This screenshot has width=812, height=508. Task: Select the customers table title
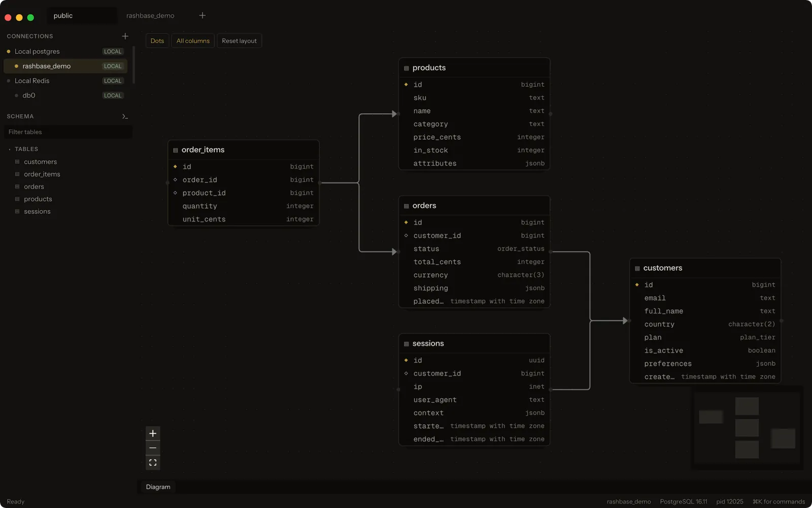663,268
